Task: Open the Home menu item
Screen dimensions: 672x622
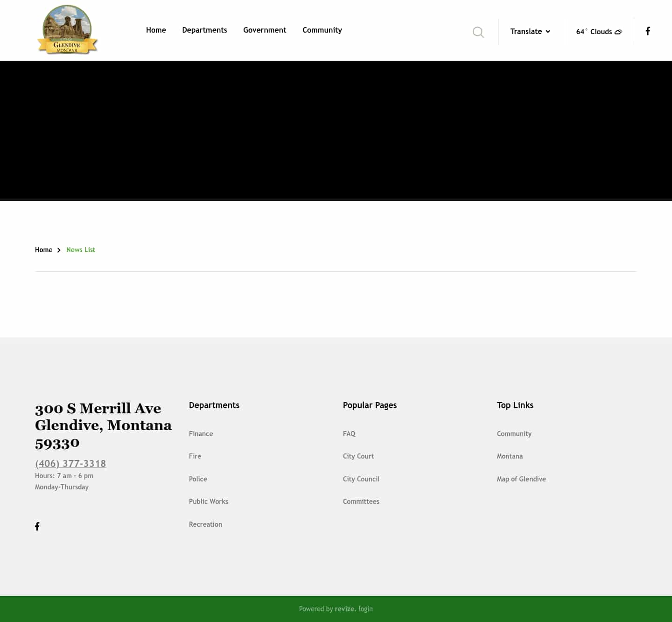Action: [x=156, y=30]
